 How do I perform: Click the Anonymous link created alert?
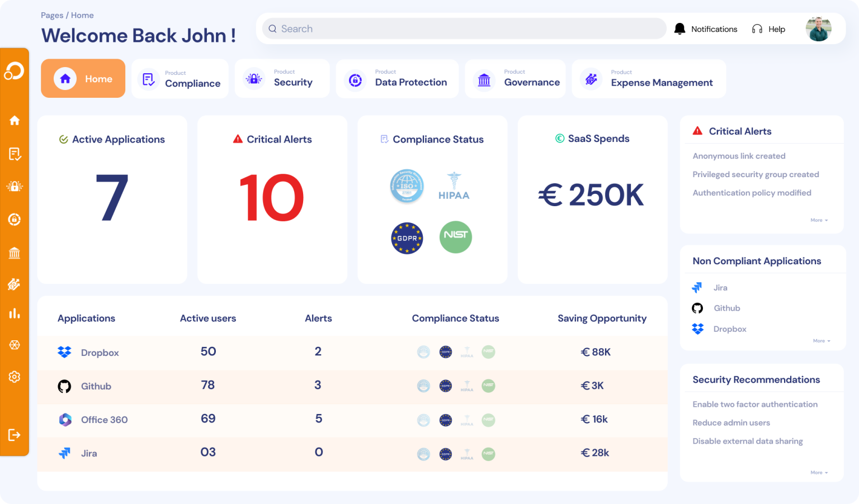tap(739, 156)
